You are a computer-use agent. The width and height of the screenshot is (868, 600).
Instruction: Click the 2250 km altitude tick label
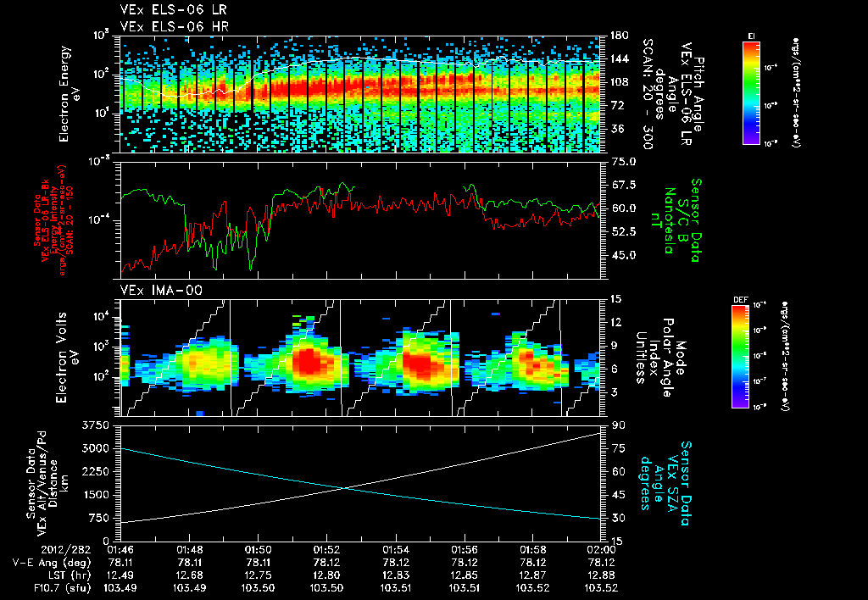(96, 471)
